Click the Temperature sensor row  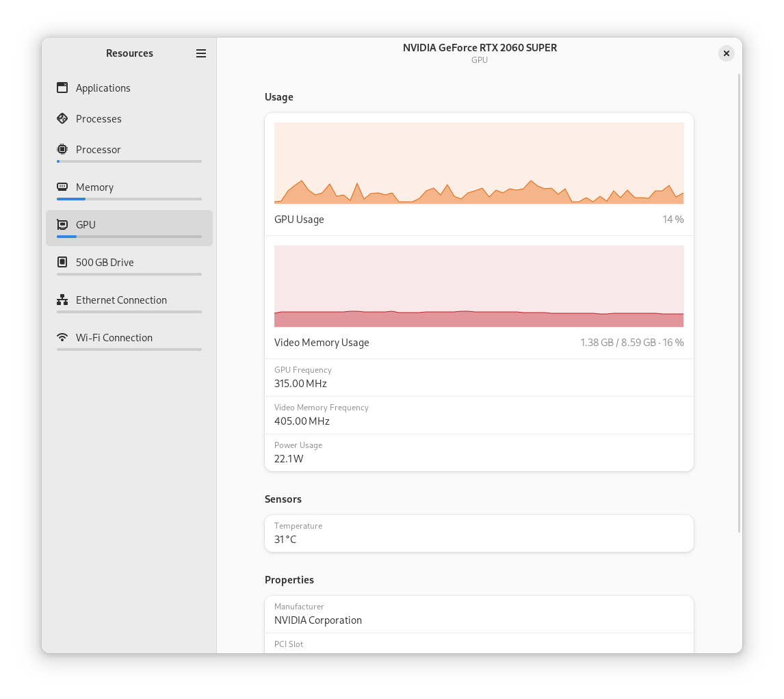coord(479,533)
